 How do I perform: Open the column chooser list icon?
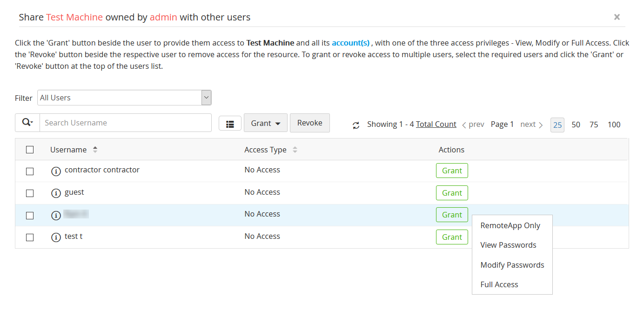click(230, 124)
